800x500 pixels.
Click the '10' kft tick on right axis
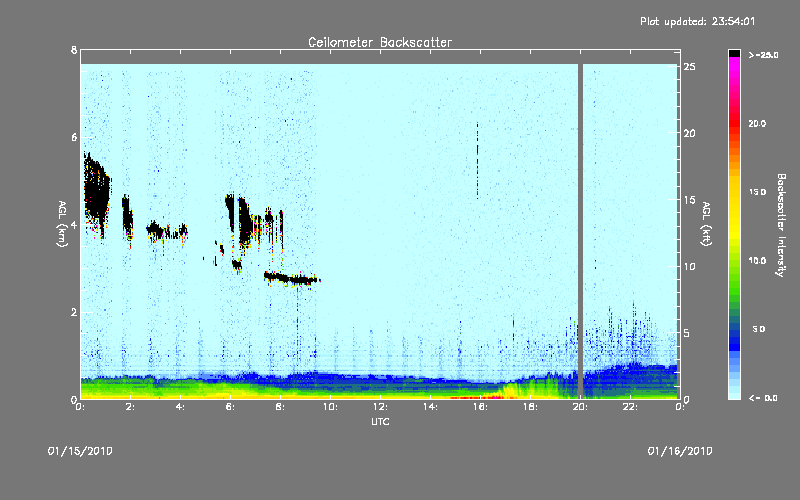[x=690, y=266]
